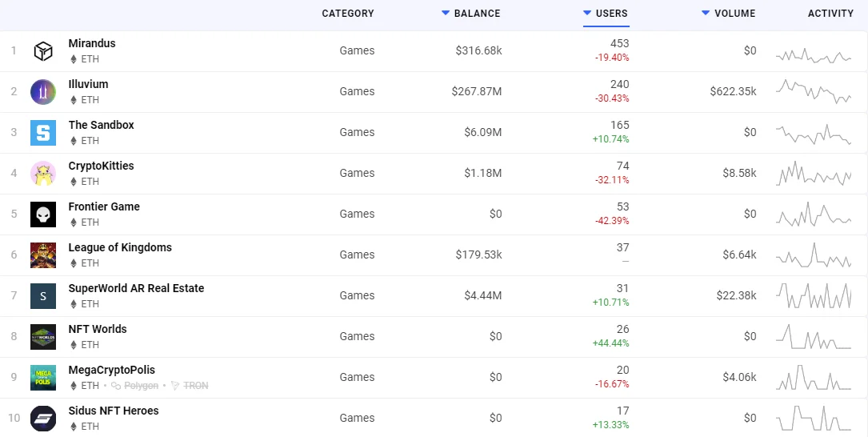
Task: Click the Frontier Game activity sparkline
Action: point(813,214)
